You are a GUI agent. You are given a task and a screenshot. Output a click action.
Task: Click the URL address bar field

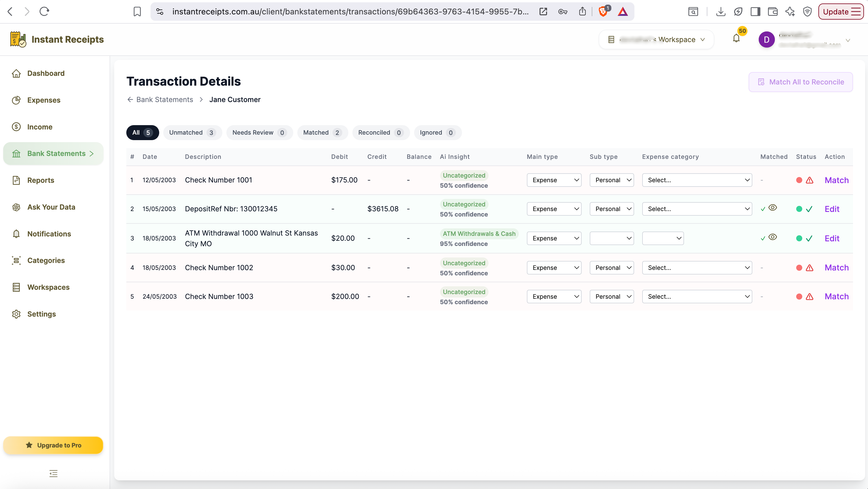point(350,12)
